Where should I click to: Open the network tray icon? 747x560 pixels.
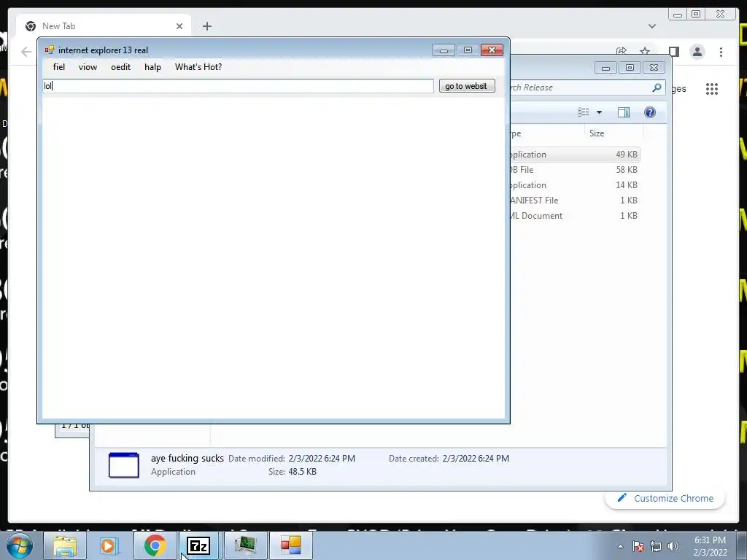(656, 546)
